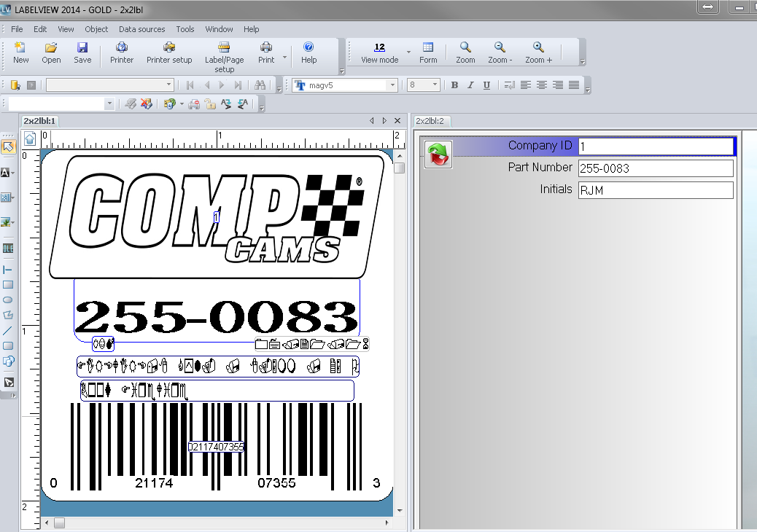Select the ellipse shape tool
757x532 pixels.
pos(8,300)
